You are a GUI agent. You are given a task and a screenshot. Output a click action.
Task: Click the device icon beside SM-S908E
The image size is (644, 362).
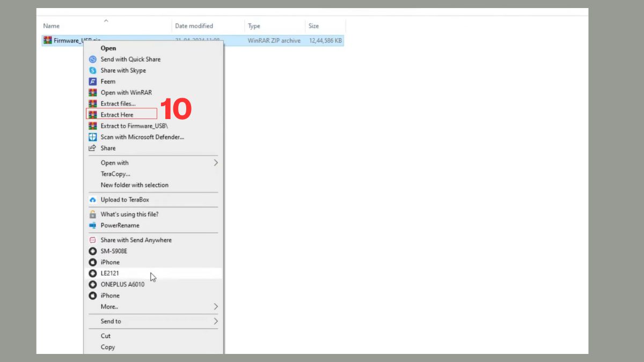coord(92,251)
